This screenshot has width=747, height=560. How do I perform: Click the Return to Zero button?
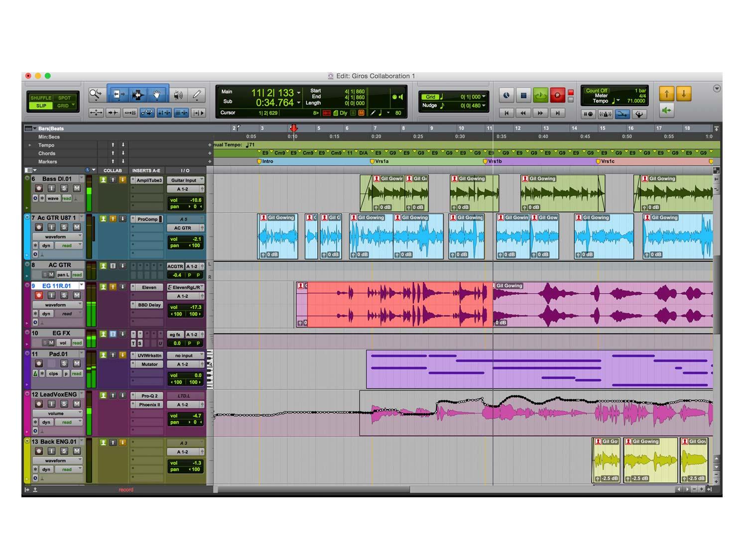click(x=506, y=113)
